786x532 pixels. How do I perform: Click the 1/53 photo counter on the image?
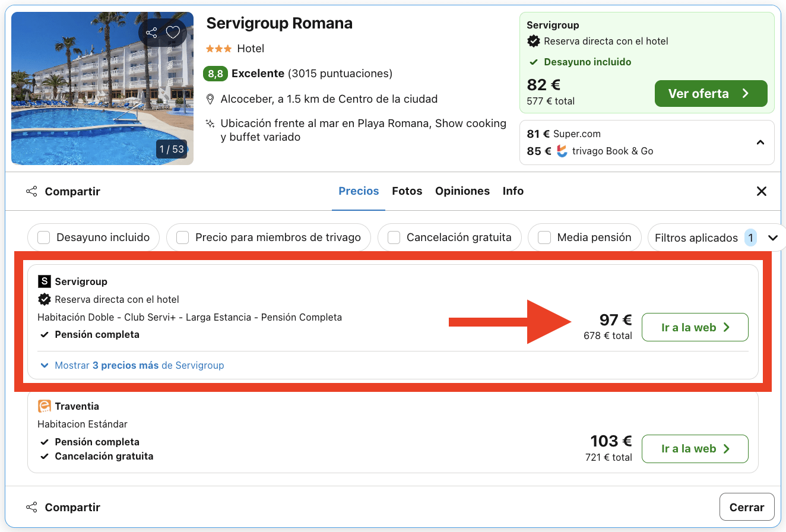(171, 149)
